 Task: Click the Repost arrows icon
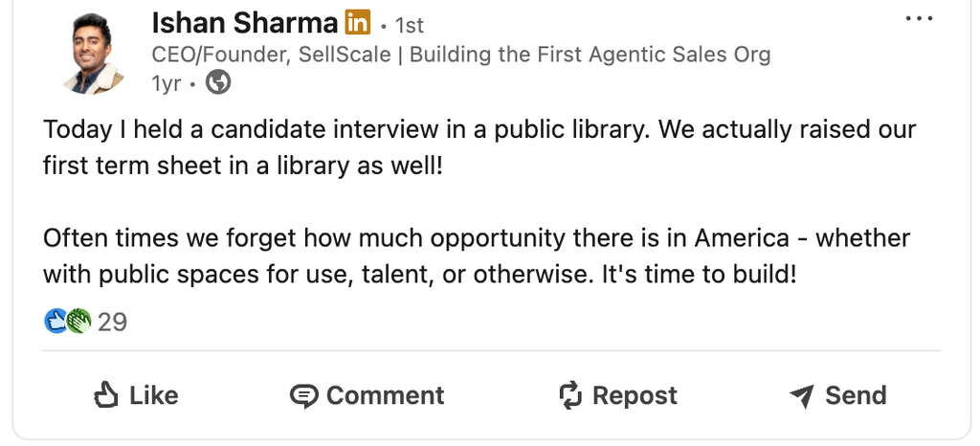[x=570, y=395]
